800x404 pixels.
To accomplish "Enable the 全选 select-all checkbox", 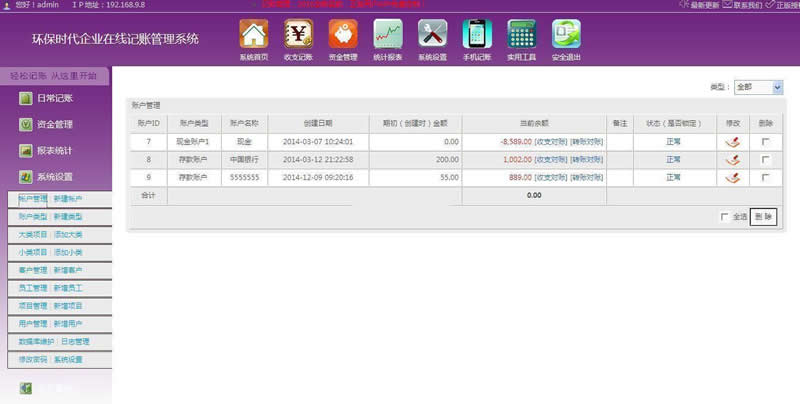I will 725,216.
